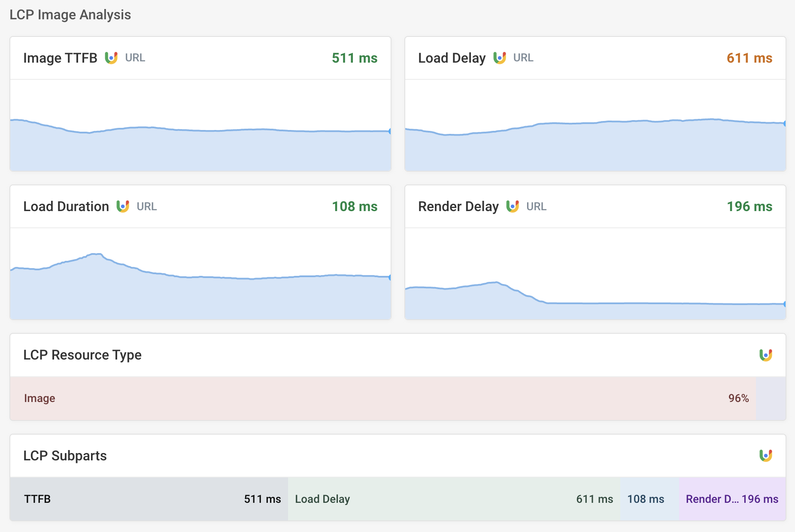This screenshot has height=532, width=795.
Task: Click the URL label next to Image TTFB
Action: [135, 58]
